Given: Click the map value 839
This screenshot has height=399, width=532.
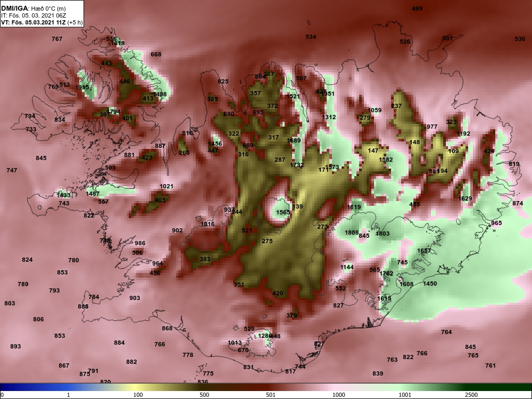Looking at the screenshot, I should click(x=378, y=373).
